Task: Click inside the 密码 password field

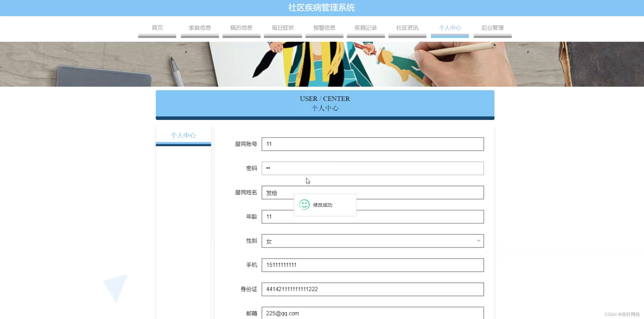Action: pyautogui.click(x=372, y=168)
